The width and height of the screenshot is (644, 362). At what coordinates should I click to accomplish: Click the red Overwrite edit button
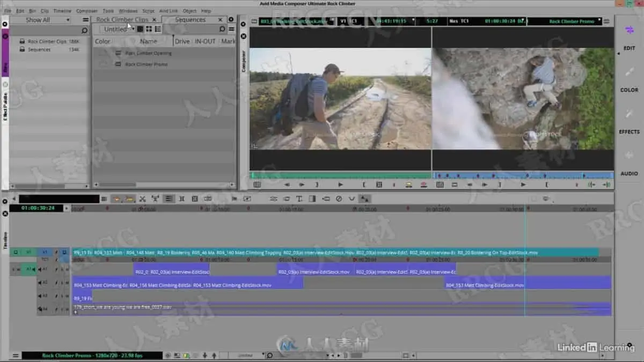(x=423, y=184)
